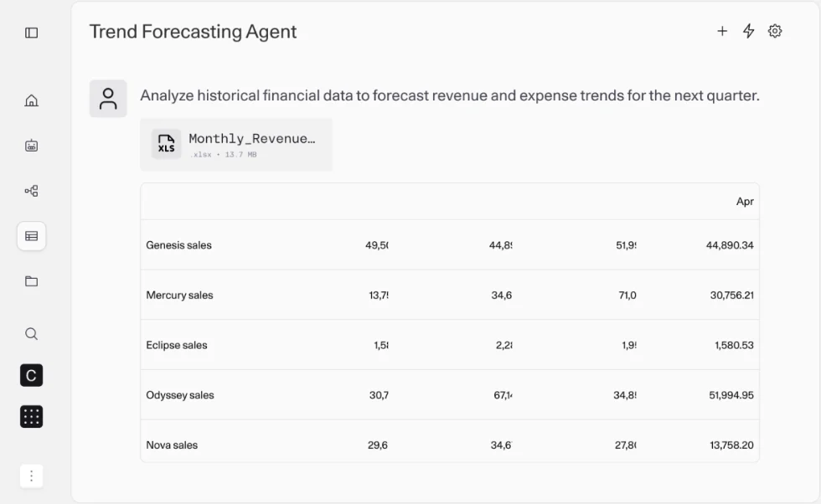Open the black C app icon

[x=32, y=375]
